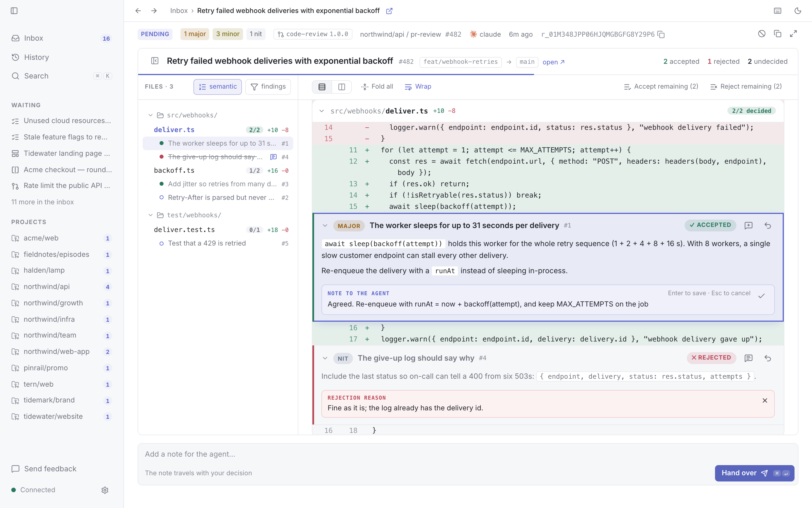Collapse the left sidebar panel
The height and width of the screenshot is (508, 812).
coord(14,11)
